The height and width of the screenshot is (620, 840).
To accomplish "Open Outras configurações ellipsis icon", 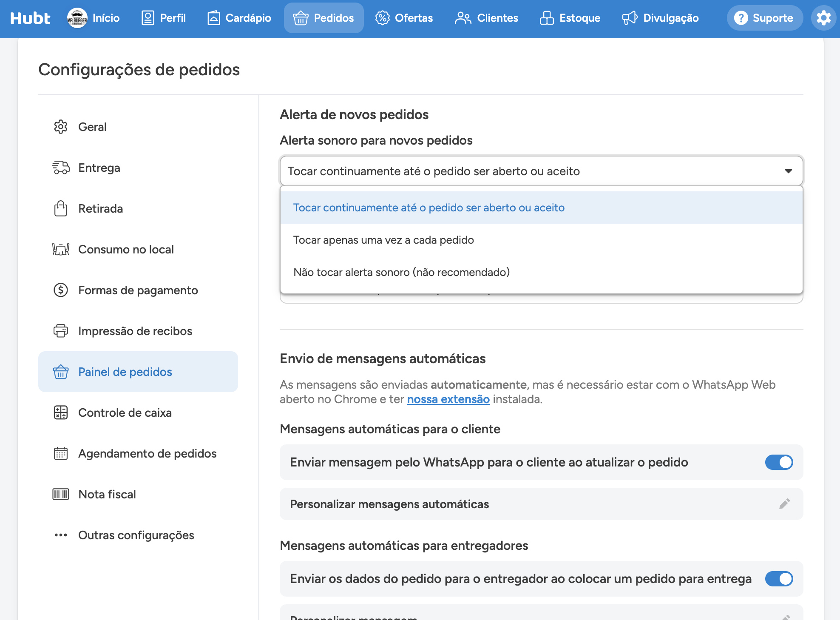I will click(x=61, y=535).
